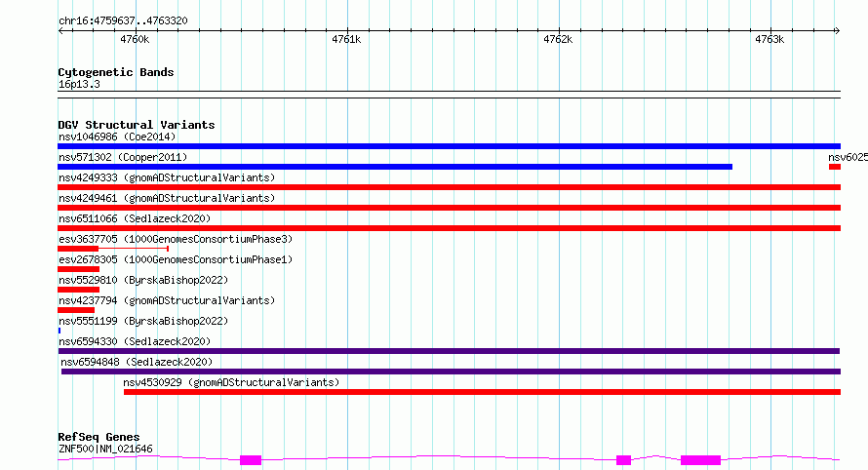
Task: Open the ZNF500|NM_021646 gene label
Action: tap(105, 449)
